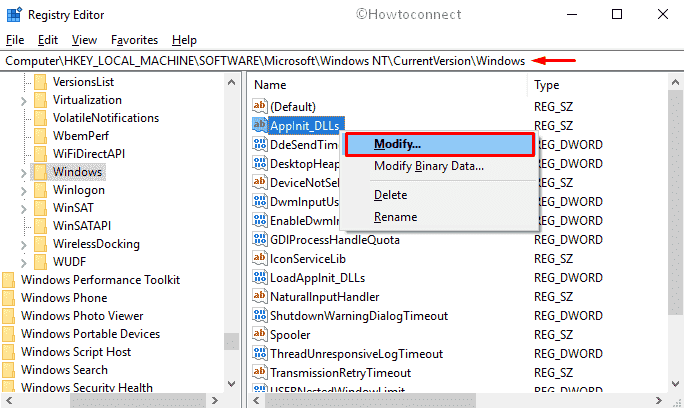
Task: Click values pane scroll up arrow
Action: [x=675, y=82]
